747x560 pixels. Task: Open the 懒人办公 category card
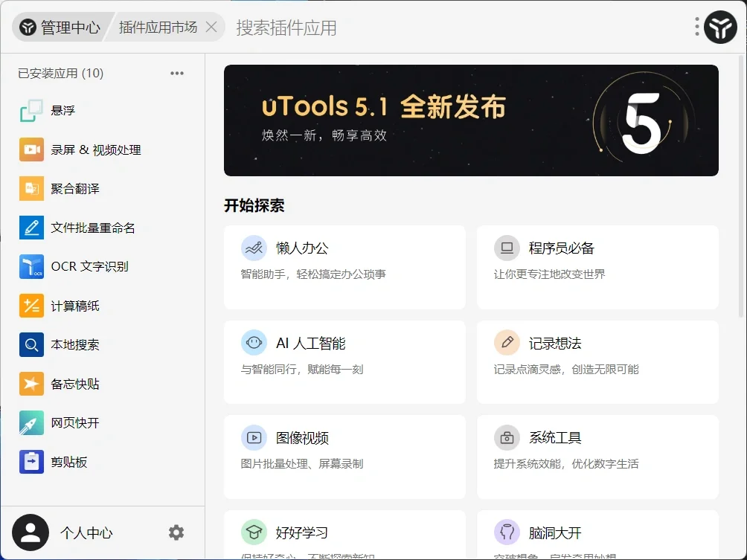coord(344,267)
